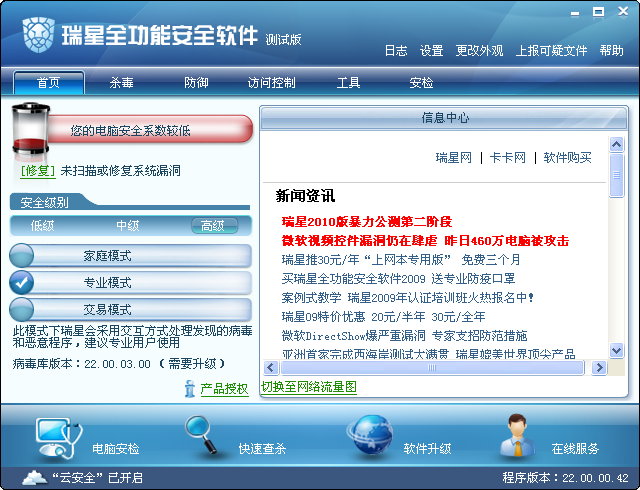Viewport: 640px width, 490px height.
Task: Open news 买瑞星全功能安全软件2009 送专业防疫口罩
Action: 398,278
